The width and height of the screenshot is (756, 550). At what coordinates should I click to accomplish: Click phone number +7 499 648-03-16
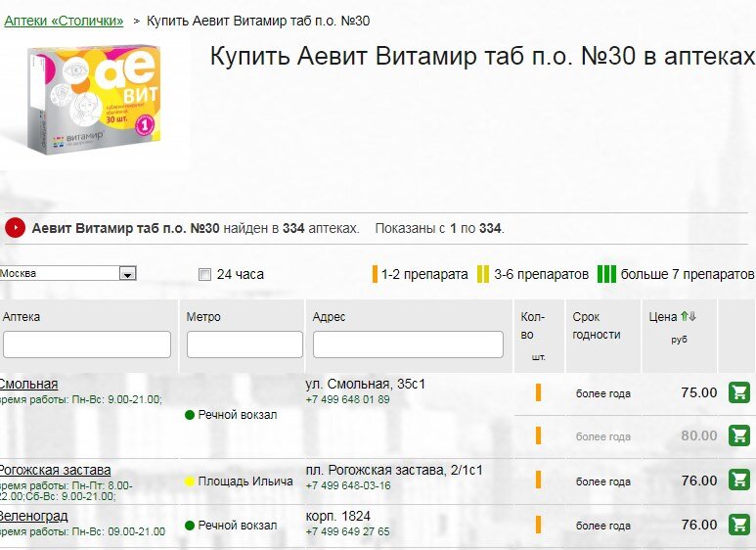(348, 485)
